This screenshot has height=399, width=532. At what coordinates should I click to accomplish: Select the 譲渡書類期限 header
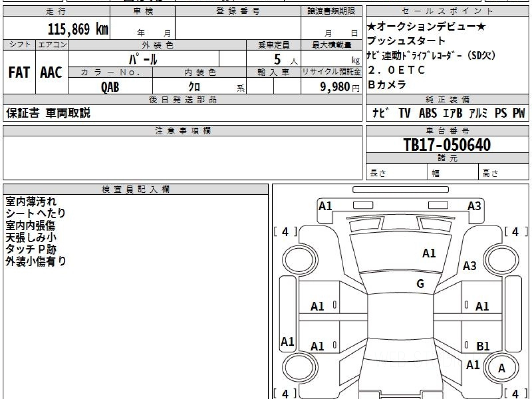pyautogui.click(x=331, y=12)
